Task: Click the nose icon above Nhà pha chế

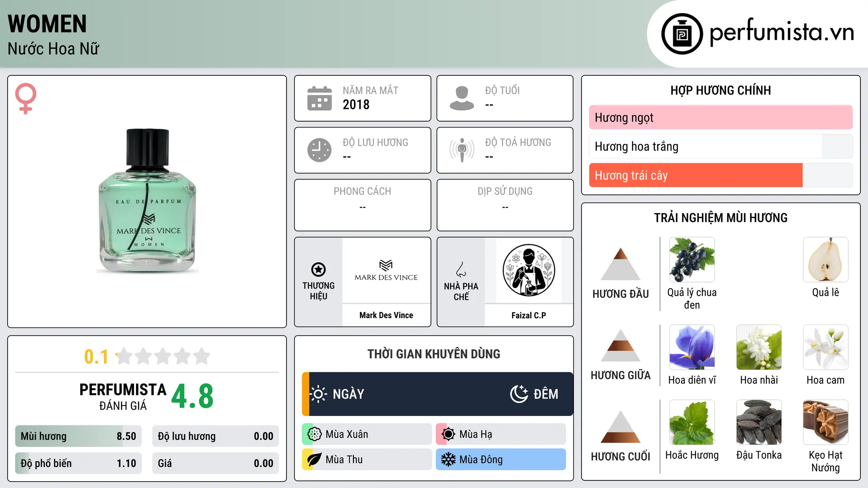Action: [461, 269]
